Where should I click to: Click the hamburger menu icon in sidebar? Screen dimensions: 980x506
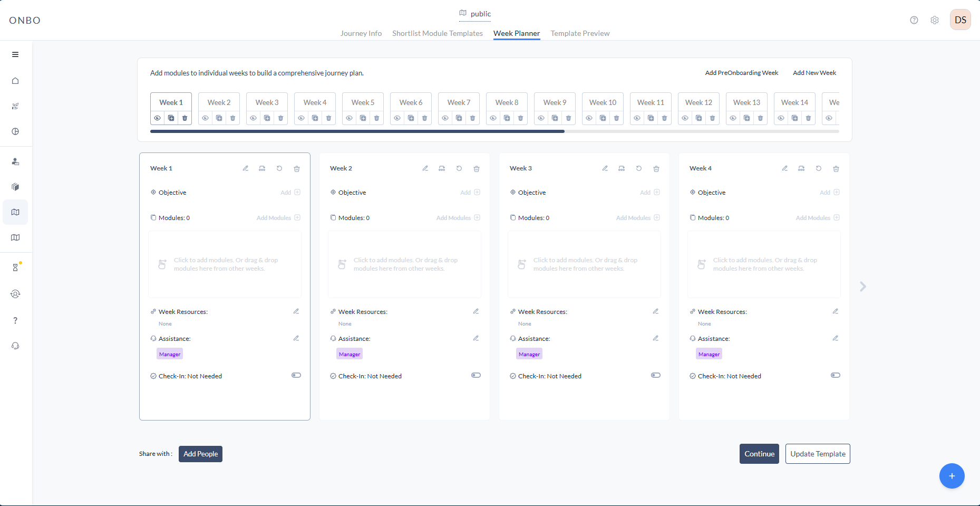(x=15, y=54)
